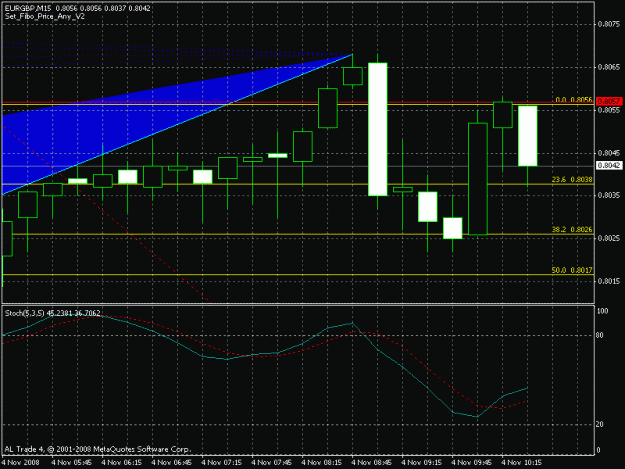This screenshot has height=469, width=625.
Task: Click the Set_Fibo_Price_Any_V2 indicator label
Action: tap(45, 17)
